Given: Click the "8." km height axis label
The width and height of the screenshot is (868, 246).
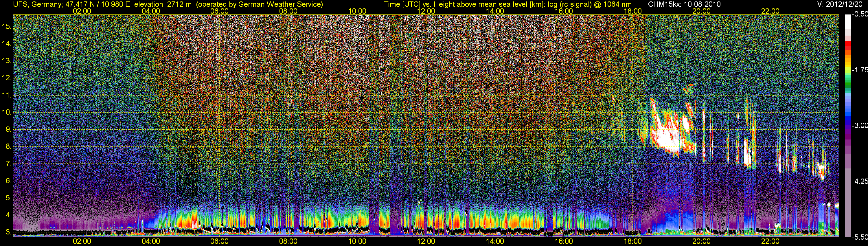Looking at the screenshot, I should point(8,147).
